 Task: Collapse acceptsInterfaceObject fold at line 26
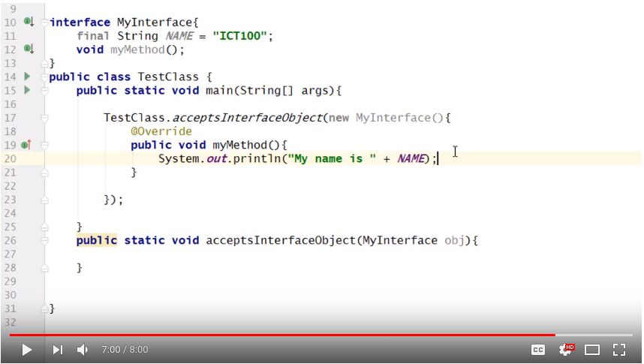[44, 241]
